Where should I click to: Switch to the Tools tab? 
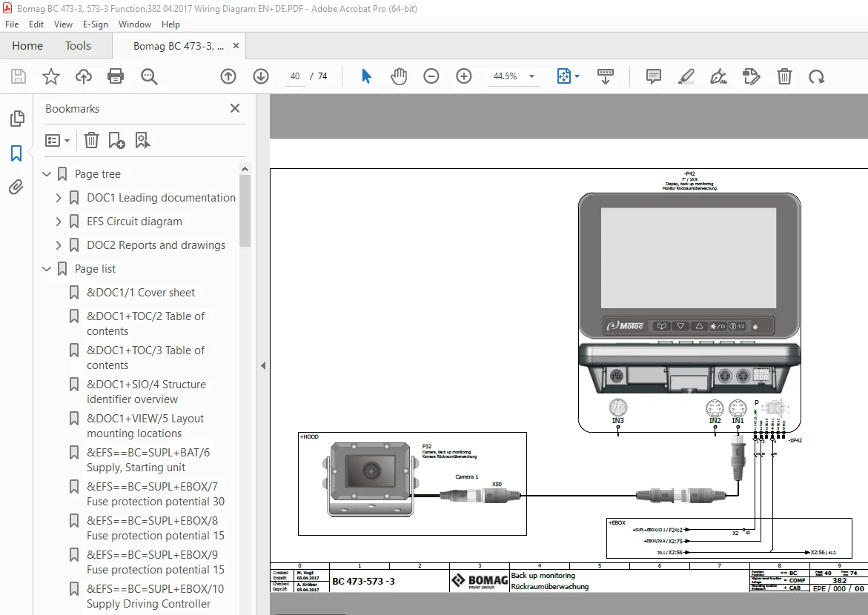(78, 46)
